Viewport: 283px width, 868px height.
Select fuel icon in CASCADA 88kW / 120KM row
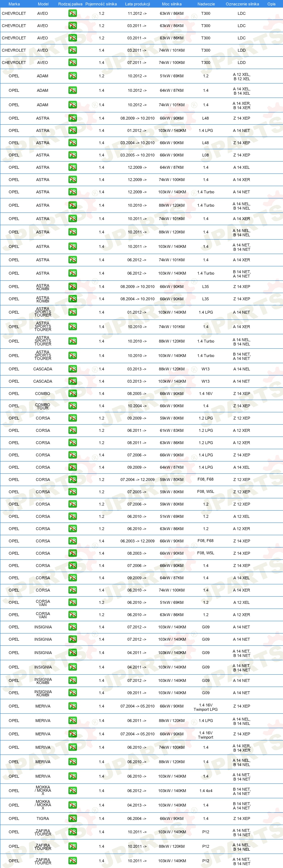pos(72,369)
